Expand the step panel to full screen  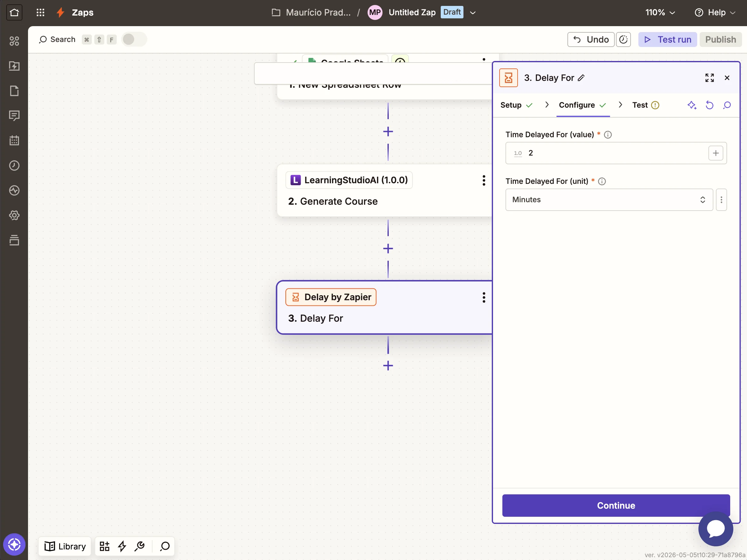[710, 78]
